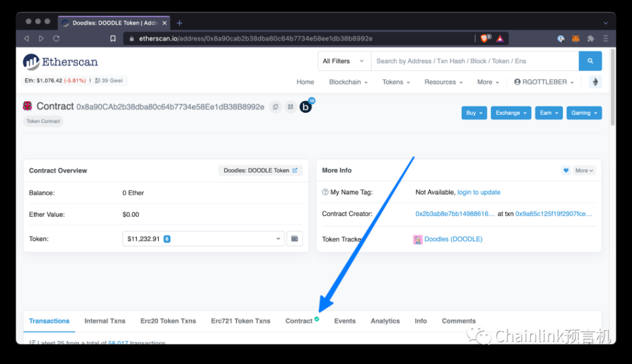
Task: Click the Doodles: DOODLE Token label button
Action: pos(260,170)
